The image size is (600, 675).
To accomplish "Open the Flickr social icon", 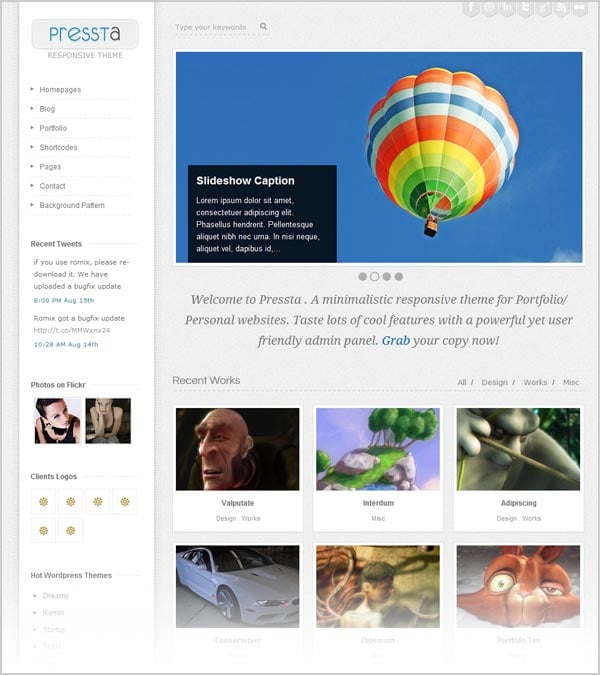I will click(580, 8).
